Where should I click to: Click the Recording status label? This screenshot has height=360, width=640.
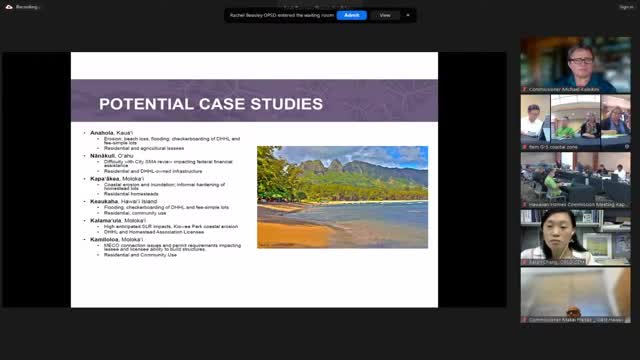click(x=27, y=7)
